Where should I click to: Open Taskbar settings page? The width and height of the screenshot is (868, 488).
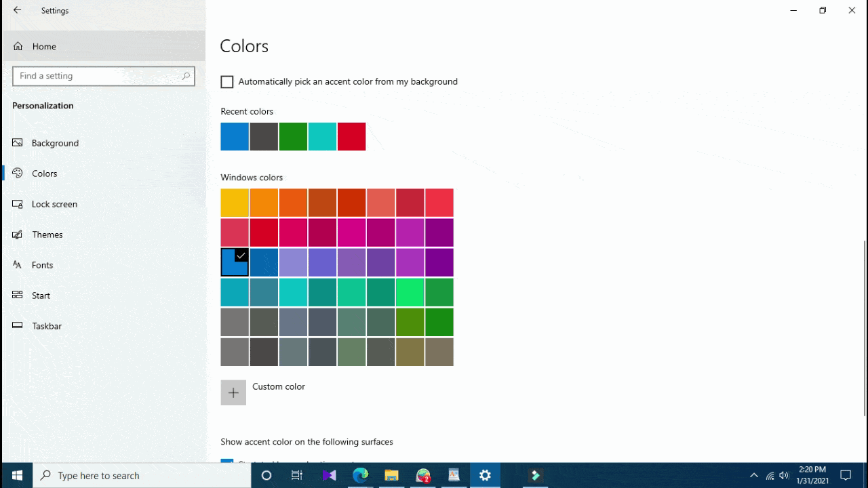46,325
